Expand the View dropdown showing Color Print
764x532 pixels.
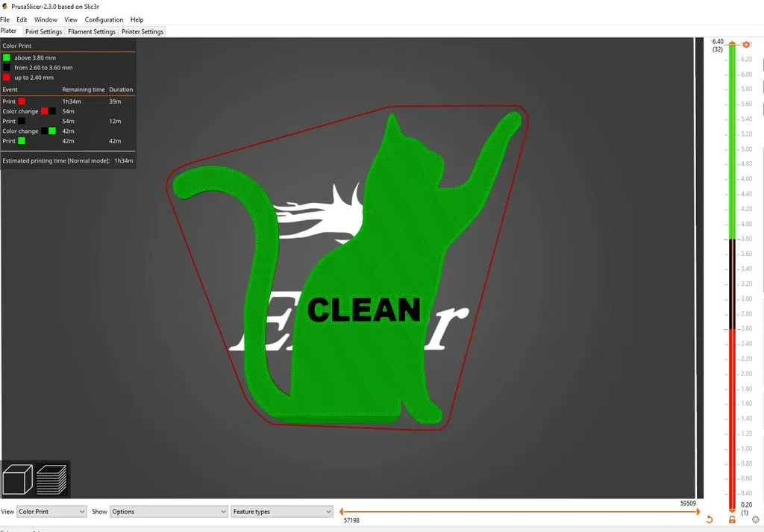(x=51, y=512)
